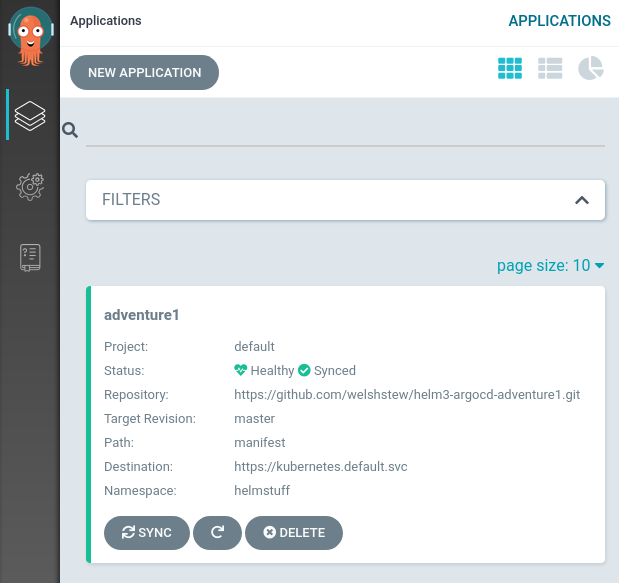Screen dimensions: 619x583
Task: Click the helm3-argocd-adventure1 repository URL
Action: (x=407, y=395)
